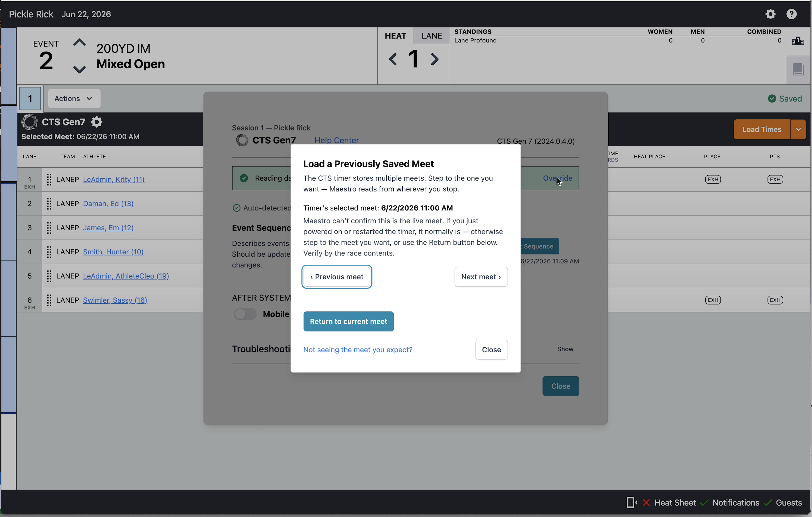Viewport: 812px width, 517px height.
Task: Grab drag handle for lane 3 Em James
Action: 49,228
